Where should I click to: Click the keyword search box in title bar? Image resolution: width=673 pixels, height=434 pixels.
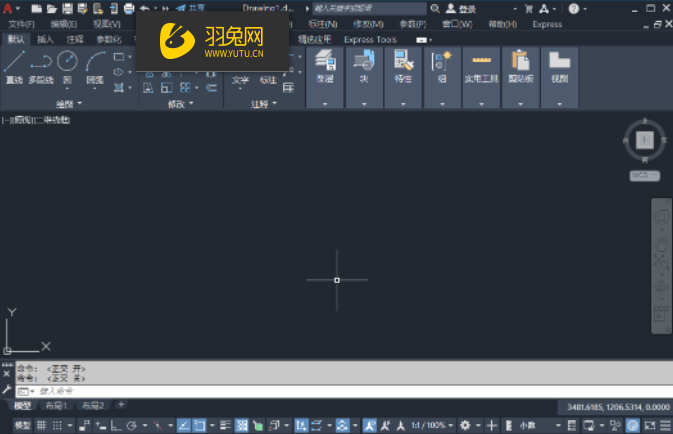369,8
